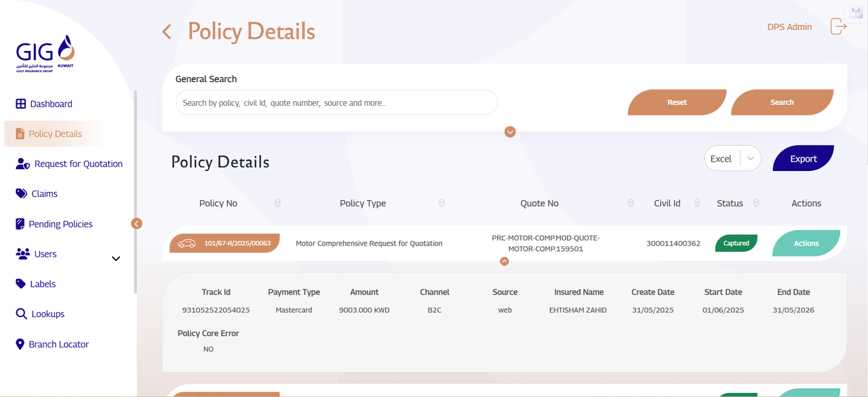Click End Date value 31/05/2026
868x397 pixels.
pos(793,310)
